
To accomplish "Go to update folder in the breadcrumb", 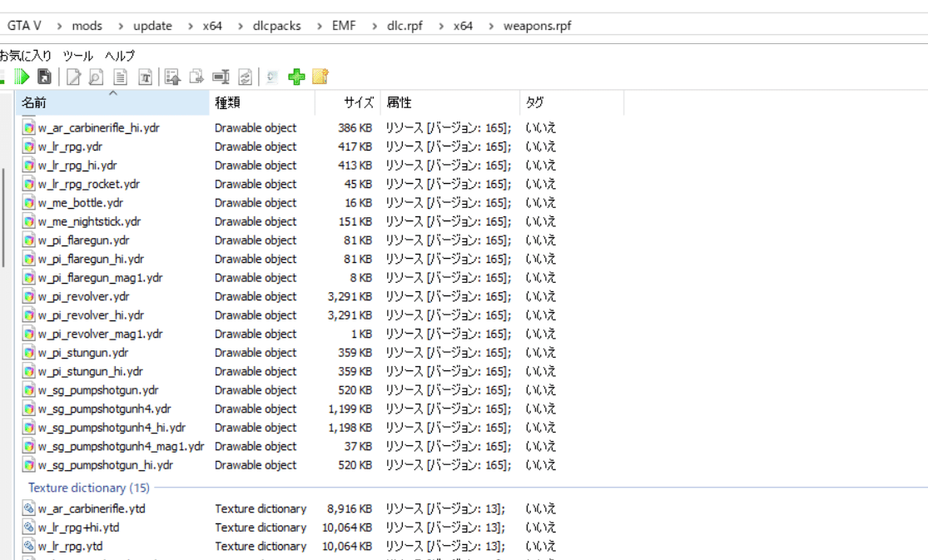I will pos(152,26).
